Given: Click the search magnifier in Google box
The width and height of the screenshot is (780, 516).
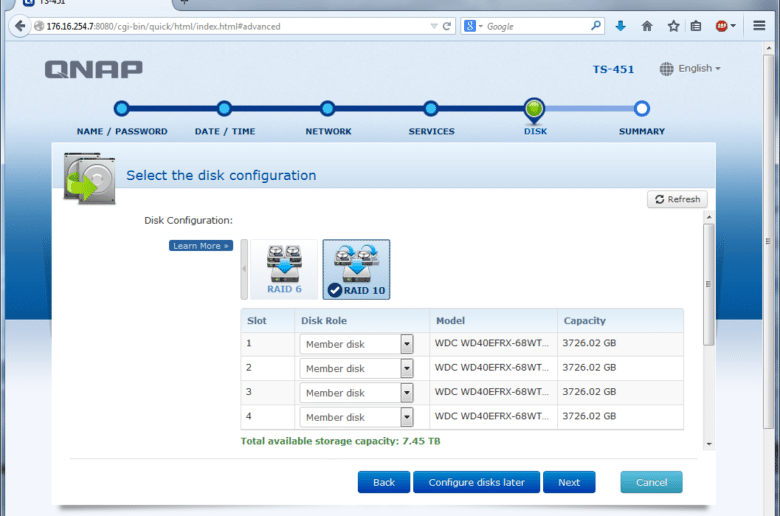Looking at the screenshot, I should pos(595,26).
